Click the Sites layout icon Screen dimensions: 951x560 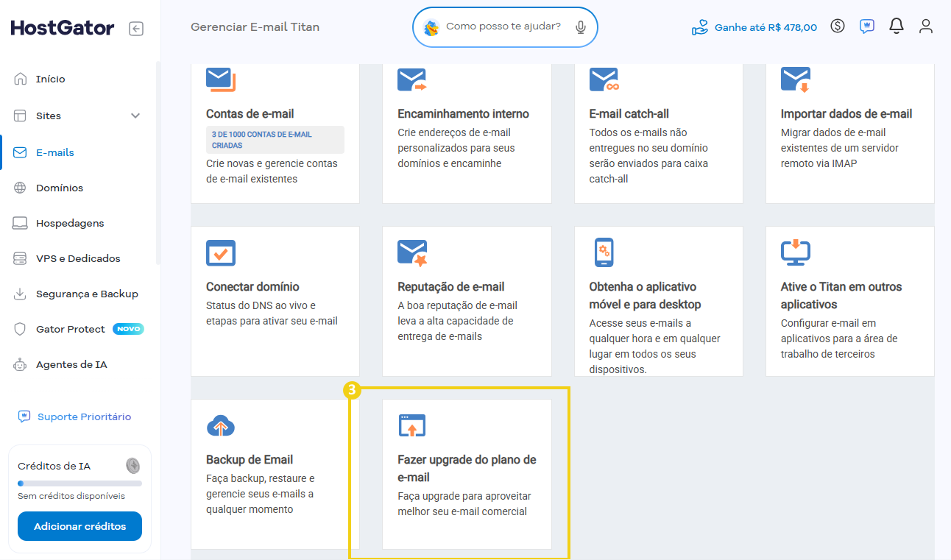click(21, 116)
